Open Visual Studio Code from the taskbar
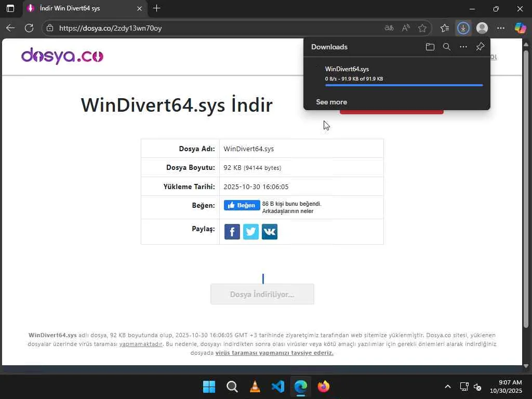 click(278, 387)
